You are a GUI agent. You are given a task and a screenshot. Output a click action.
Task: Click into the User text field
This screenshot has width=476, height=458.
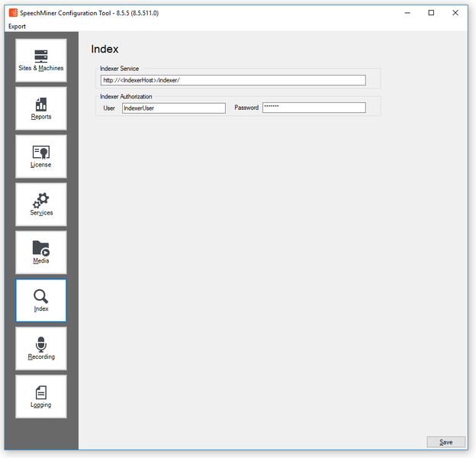tap(173, 108)
